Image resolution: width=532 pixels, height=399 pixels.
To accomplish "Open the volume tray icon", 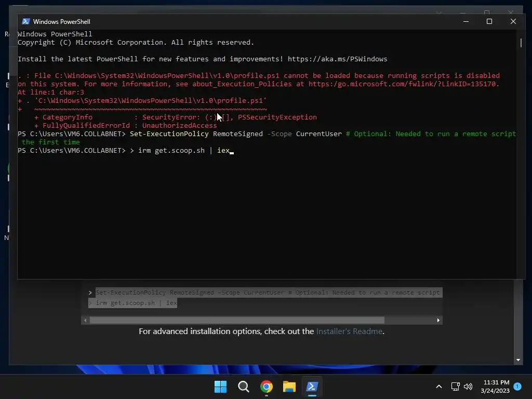I will (x=468, y=387).
